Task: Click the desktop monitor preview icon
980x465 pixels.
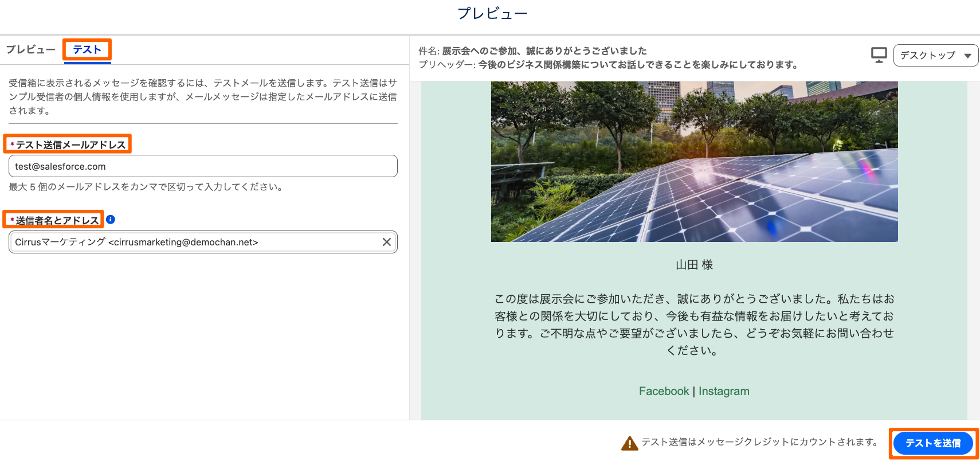Action: coord(879,55)
